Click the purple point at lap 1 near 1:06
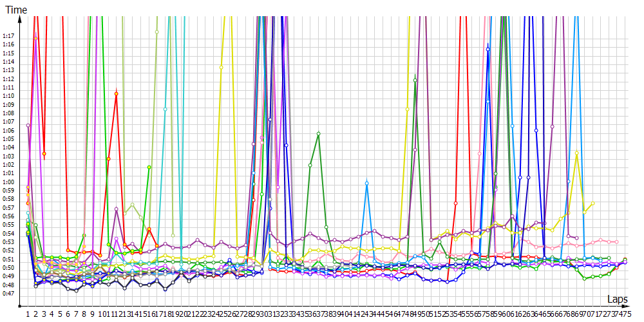644x322 pixels. 28,125
